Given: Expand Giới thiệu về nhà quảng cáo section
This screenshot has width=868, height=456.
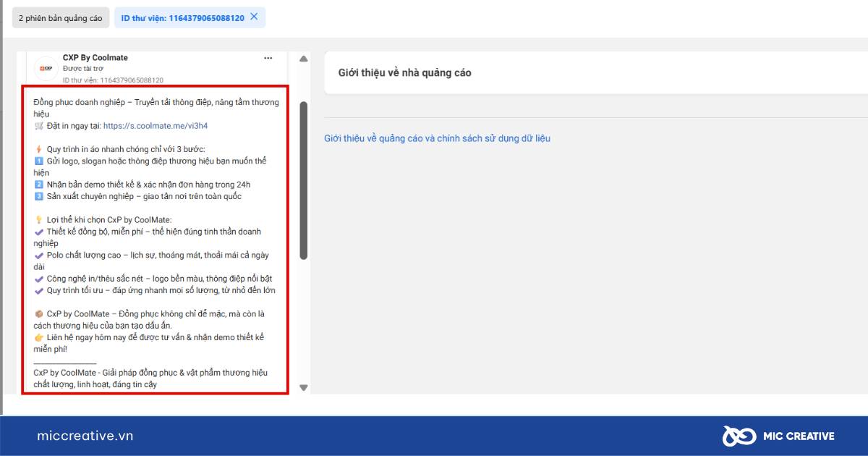Looking at the screenshot, I should point(405,73).
